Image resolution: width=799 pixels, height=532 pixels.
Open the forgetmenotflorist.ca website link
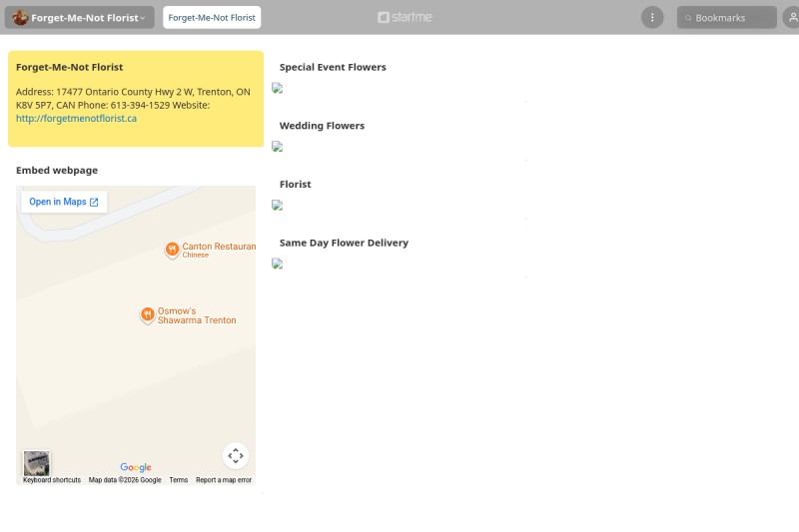pyautogui.click(x=76, y=118)
